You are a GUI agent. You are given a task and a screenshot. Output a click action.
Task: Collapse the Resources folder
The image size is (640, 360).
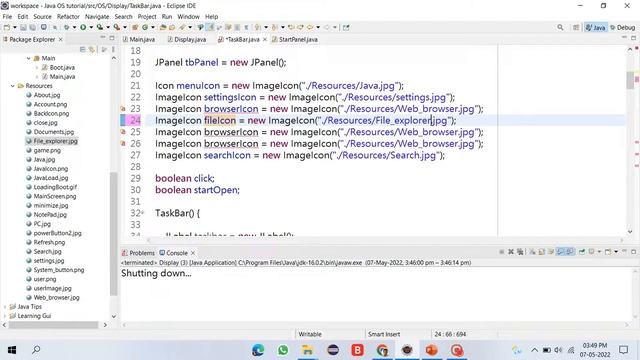coord(12,86)
